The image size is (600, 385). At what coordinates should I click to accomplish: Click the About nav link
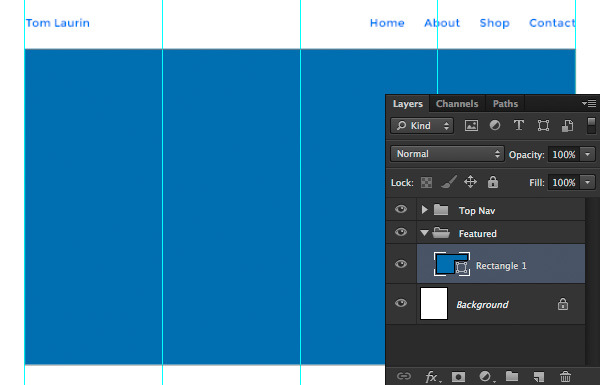click(442, 23)
